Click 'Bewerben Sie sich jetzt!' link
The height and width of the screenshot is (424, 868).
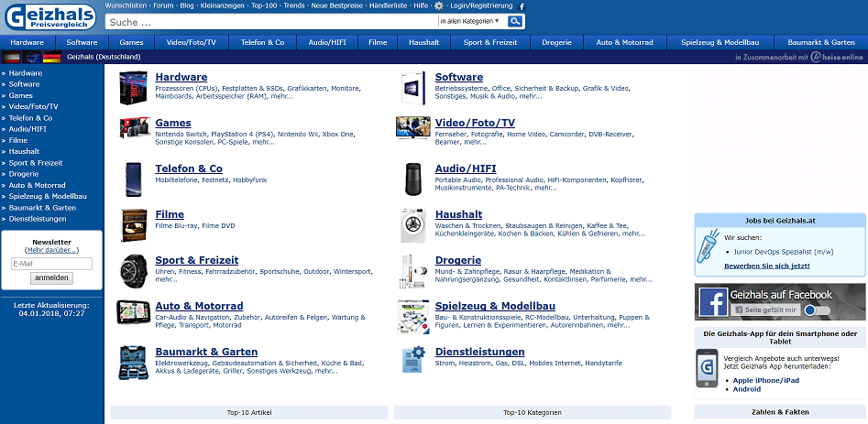[x=766, y=266]
